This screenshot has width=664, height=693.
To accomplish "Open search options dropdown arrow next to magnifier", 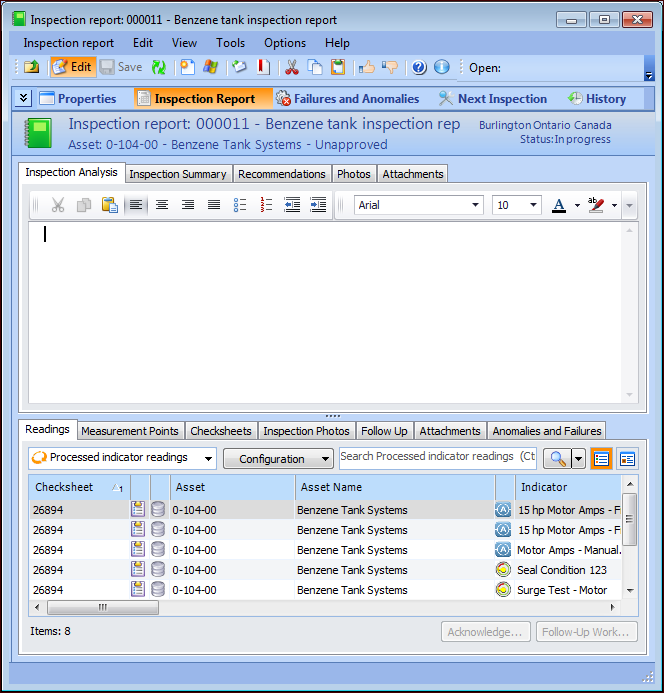I will point(578,459).
